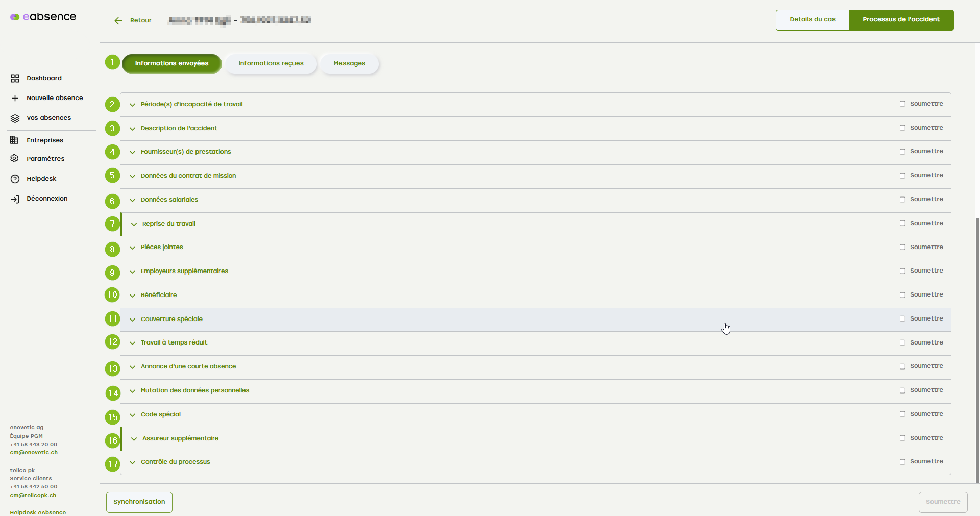980x516 pixels.
Task: Enable Soumettre checkbox for Pièces jointes
Action: (x=902, y=247)
